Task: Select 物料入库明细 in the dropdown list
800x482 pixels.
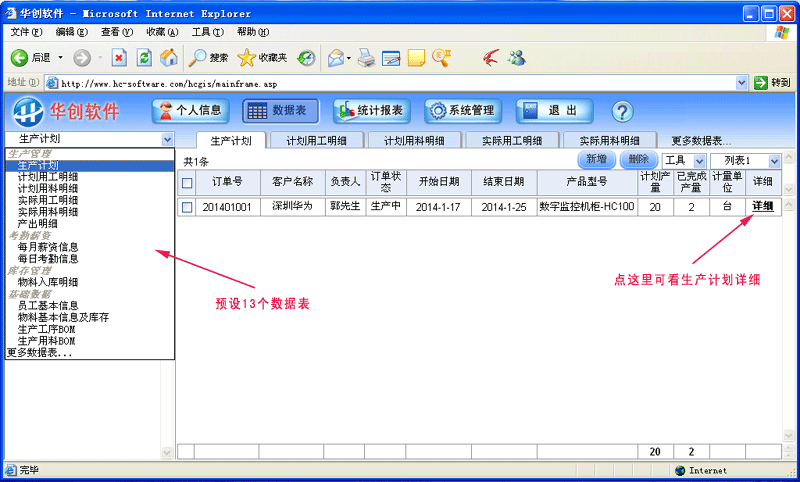Action: point(48,282)
